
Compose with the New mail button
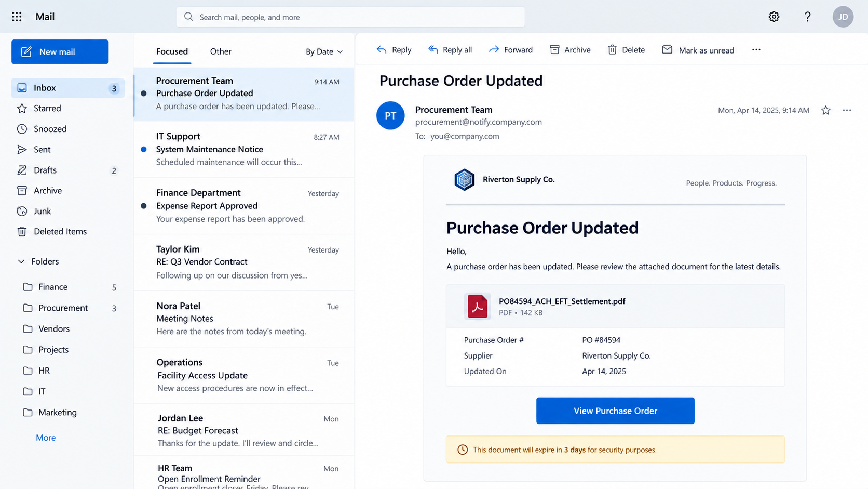coord(60,51)
